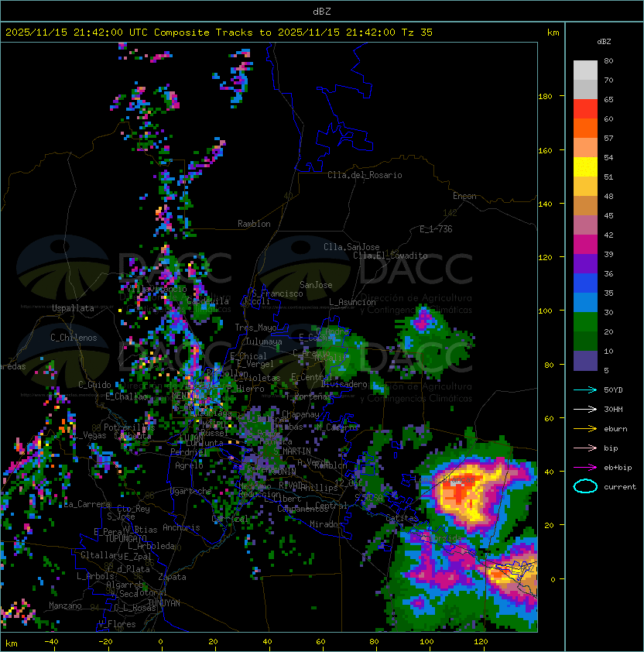Click the '140' tick on vertical axis

[x=545, y=204]
